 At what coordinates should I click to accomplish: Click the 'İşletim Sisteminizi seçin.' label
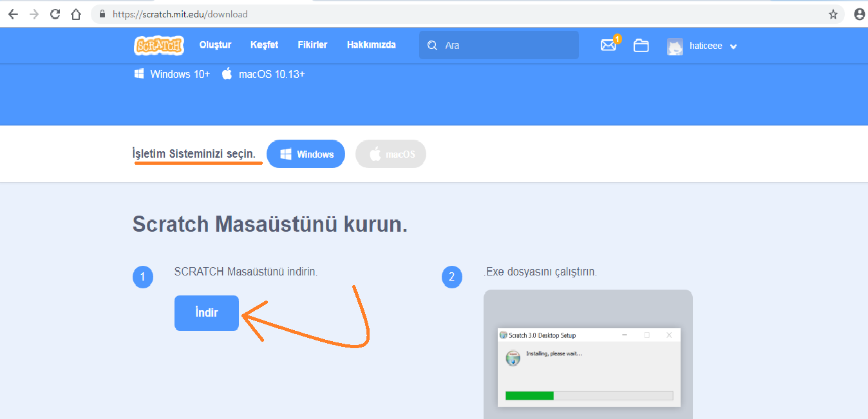click(194, 154)
